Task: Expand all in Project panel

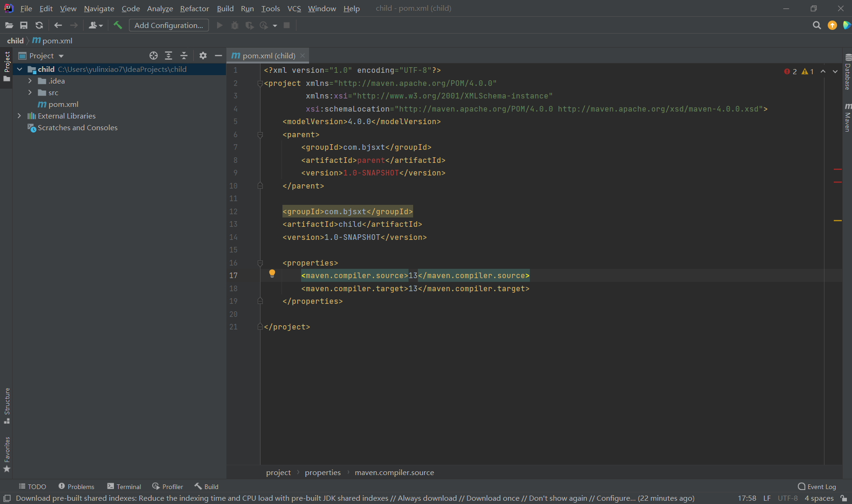Action: pos(169,56)
